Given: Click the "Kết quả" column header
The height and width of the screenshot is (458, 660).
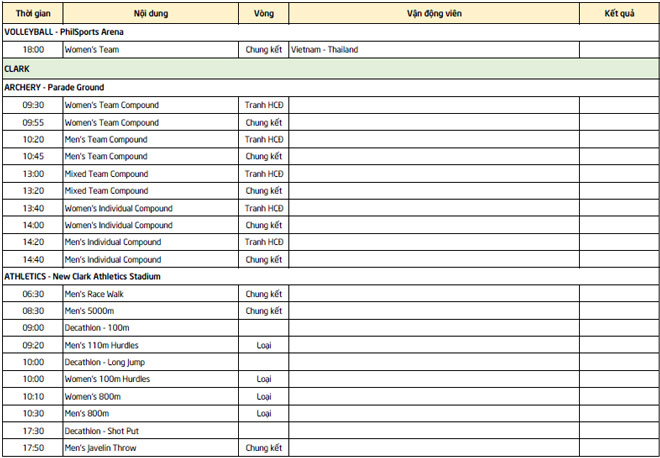Looking at the screenshot, I should (619, 13).
